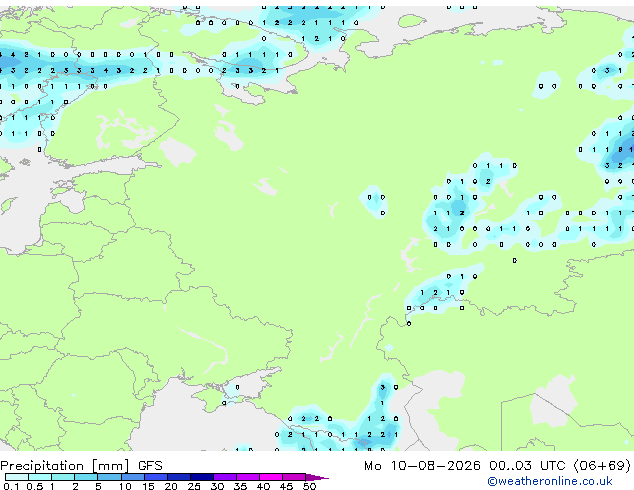Select the 25–30 mm legend color swatch
The height and width of the screenshot is (490, 634).
point(201,477)
